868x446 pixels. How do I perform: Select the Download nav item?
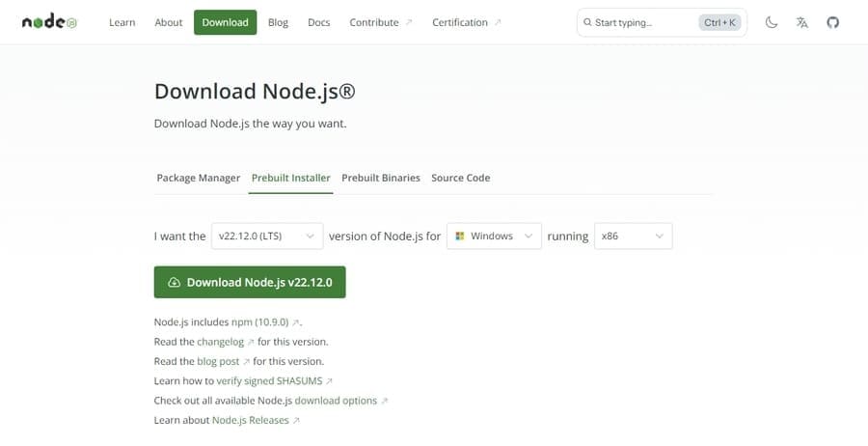226,22
